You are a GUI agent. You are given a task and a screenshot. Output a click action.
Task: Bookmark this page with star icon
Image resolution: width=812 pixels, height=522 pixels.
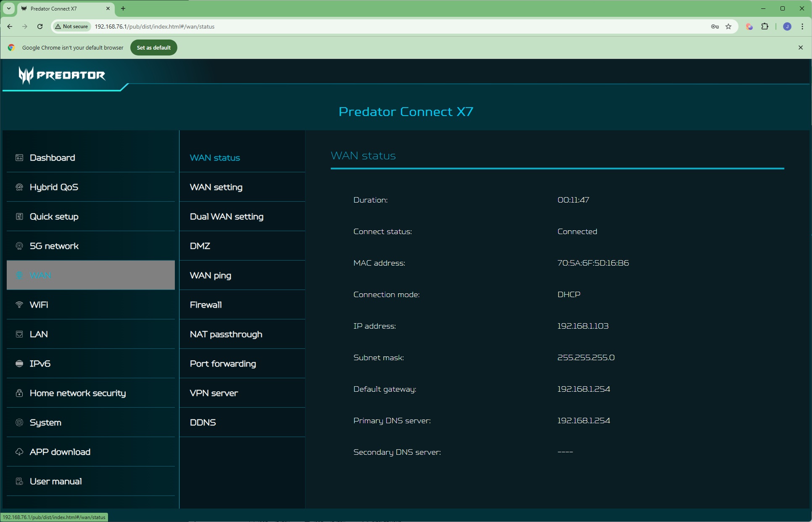[728, 26]
